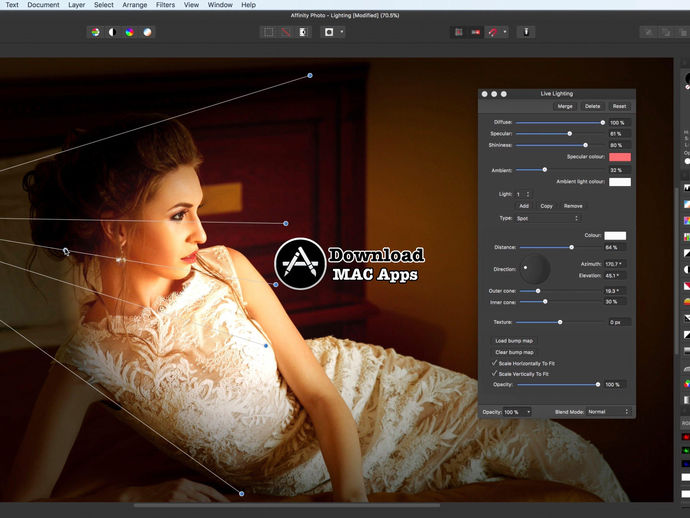Image resolution: width=690 pixels, height=518 pixels.
Task: Expand the bottom Opacity percentage dropdown
Action: click(x=528, y=412)
